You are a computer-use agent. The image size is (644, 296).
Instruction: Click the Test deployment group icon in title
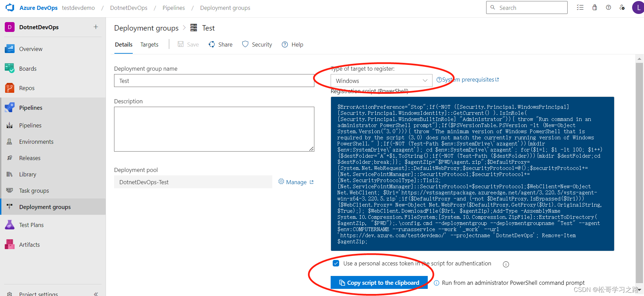pyautogui.click(x=194, y=28)
